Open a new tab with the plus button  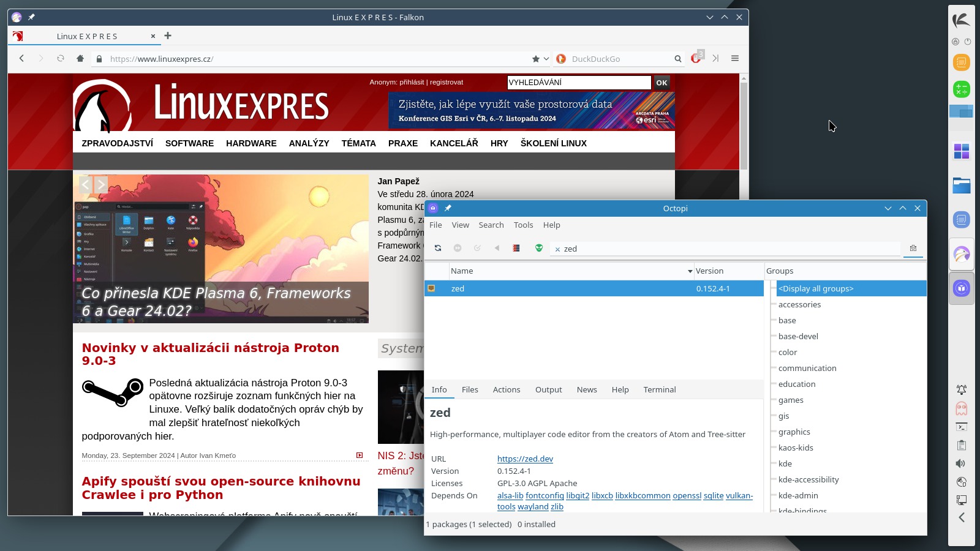tap(168, 36)
